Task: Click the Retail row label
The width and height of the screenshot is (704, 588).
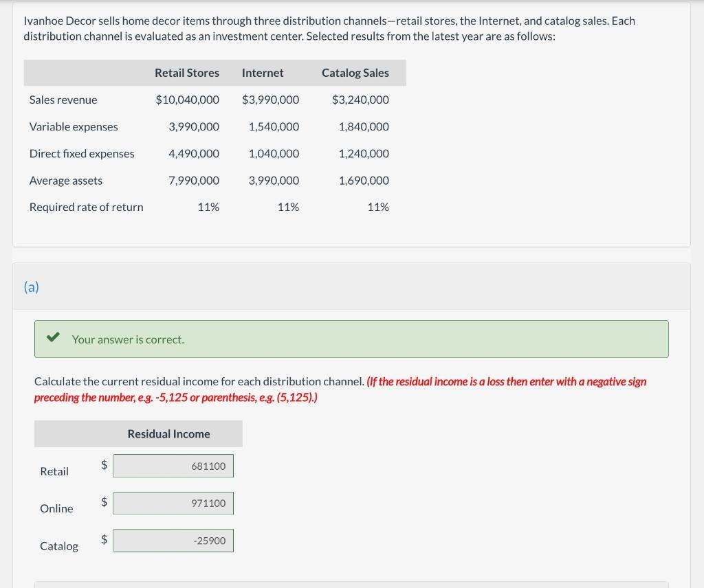Action: (x=54, y=471)
